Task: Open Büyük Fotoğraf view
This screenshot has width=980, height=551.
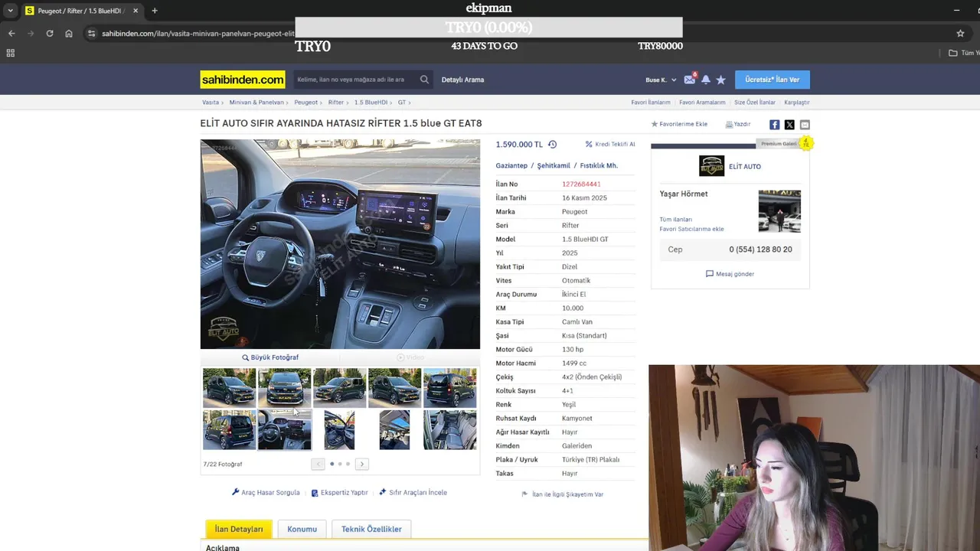Action: [x=270, y=357]
